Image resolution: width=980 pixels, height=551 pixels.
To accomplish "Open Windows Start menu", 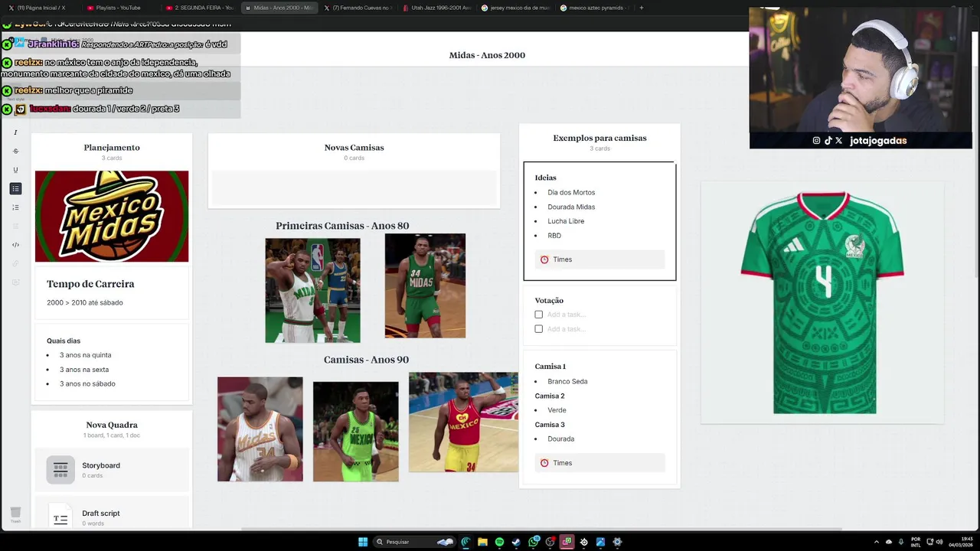I will (x=363, y=542).
